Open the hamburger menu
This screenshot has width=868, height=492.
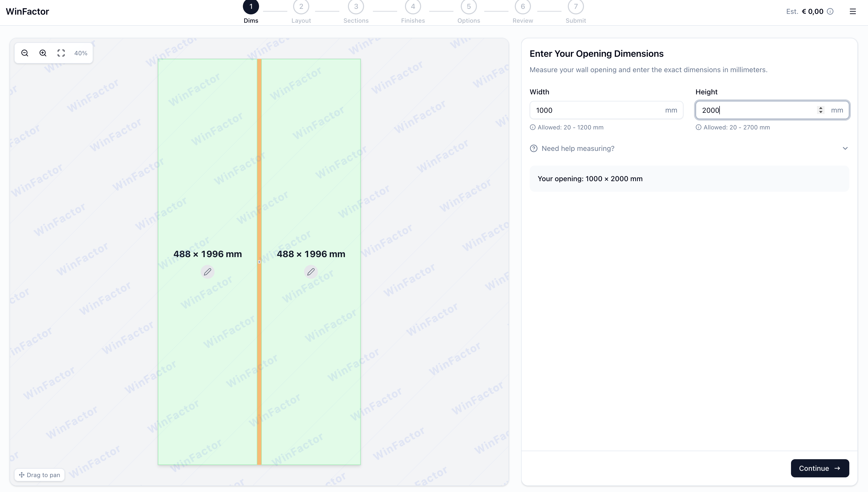[853, 12]
